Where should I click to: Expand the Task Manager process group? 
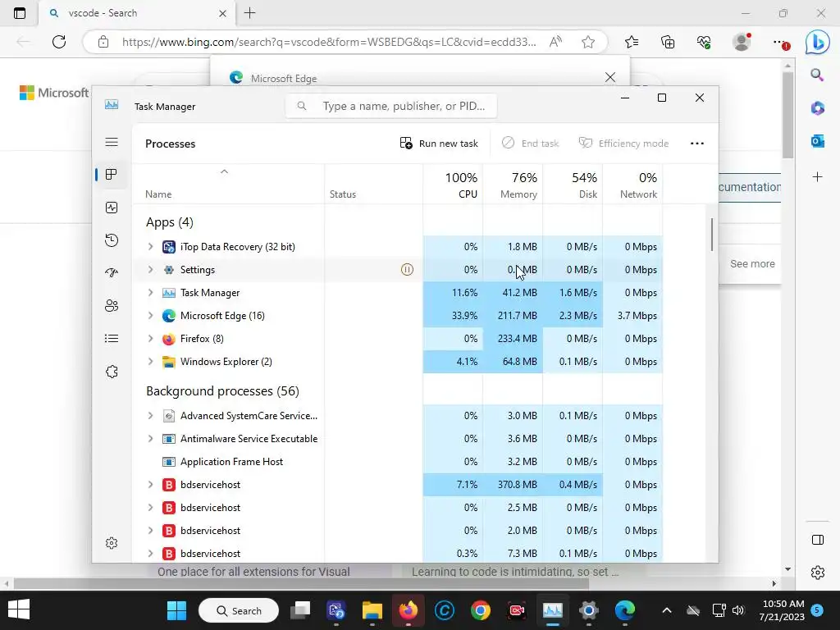(x=151, y=293)
